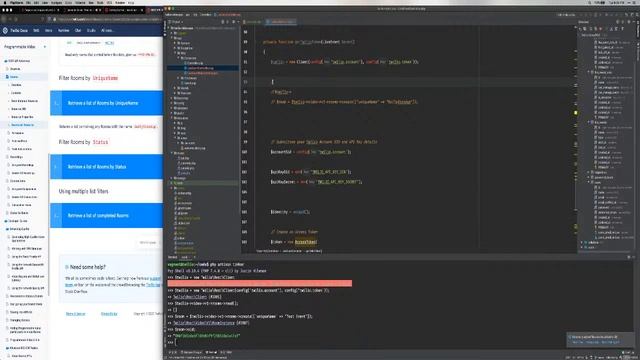Open the PhpStorm menu in macOS menu bar

pos(16,2)
